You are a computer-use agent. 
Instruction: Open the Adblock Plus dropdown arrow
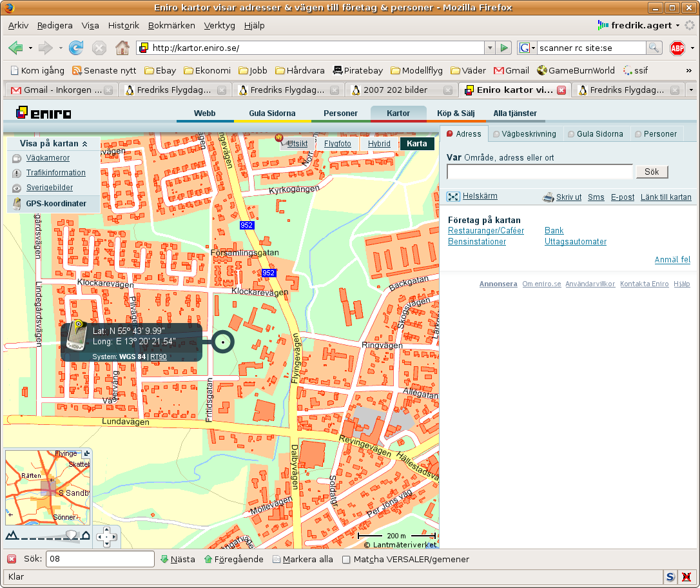[x=692, y=48]
